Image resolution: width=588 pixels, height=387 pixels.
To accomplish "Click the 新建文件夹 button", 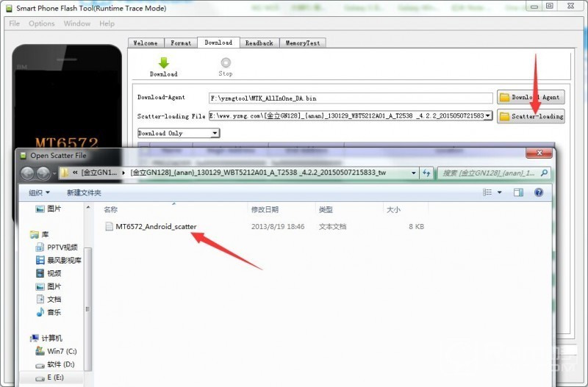I will (84, 192).
